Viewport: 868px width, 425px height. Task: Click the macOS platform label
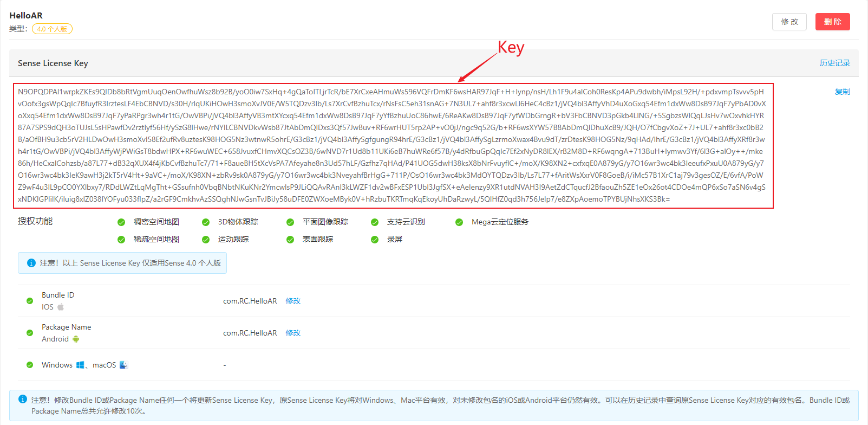tap(104, 365)
